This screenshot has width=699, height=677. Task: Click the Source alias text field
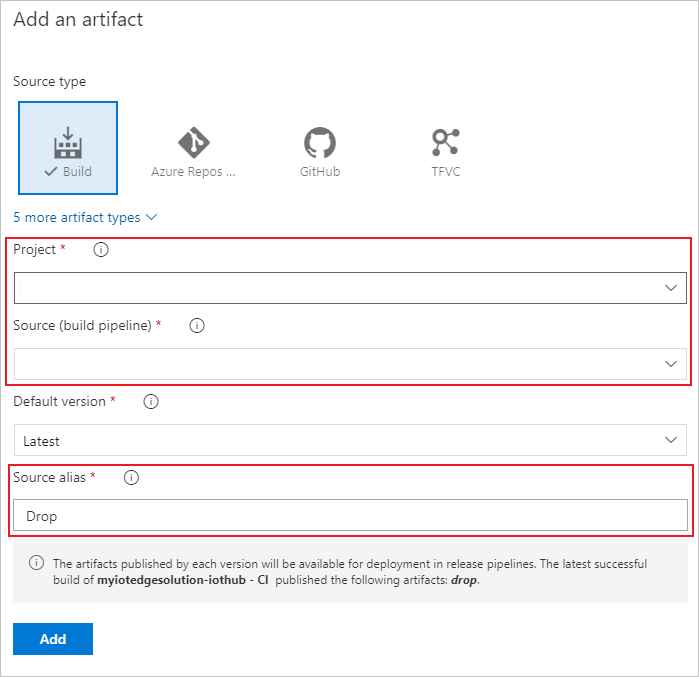(350, 516)
